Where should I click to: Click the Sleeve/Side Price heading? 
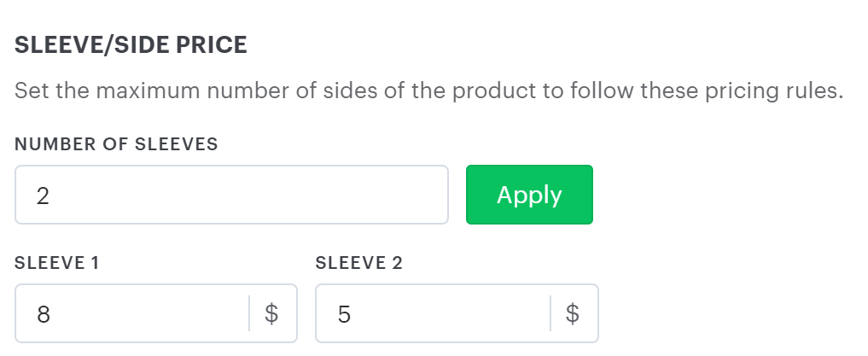[131, 45]
